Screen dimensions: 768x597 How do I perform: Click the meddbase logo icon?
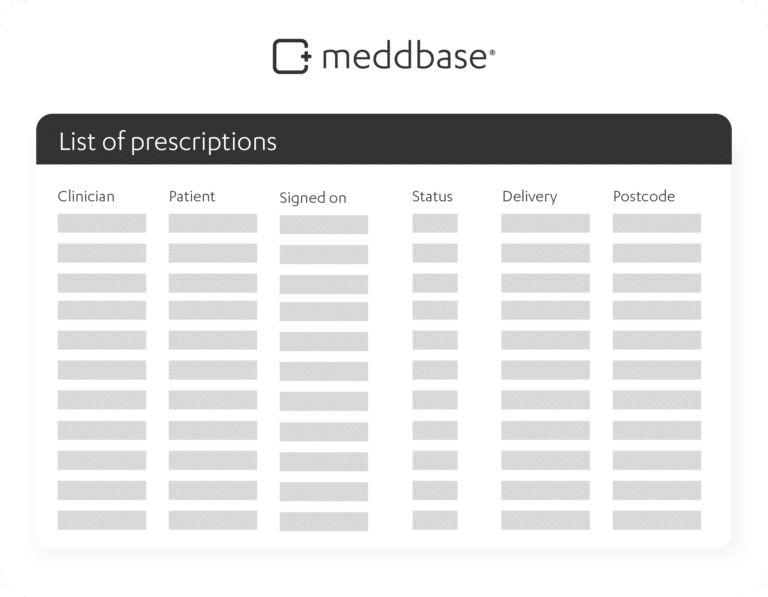pyautogui.click(x=292, y=56)
